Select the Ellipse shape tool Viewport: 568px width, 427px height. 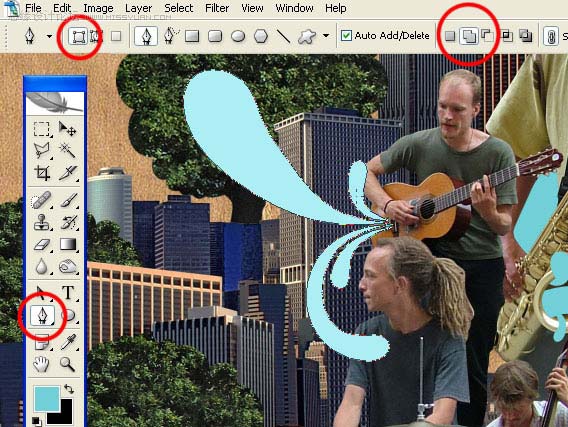[238, 36]
